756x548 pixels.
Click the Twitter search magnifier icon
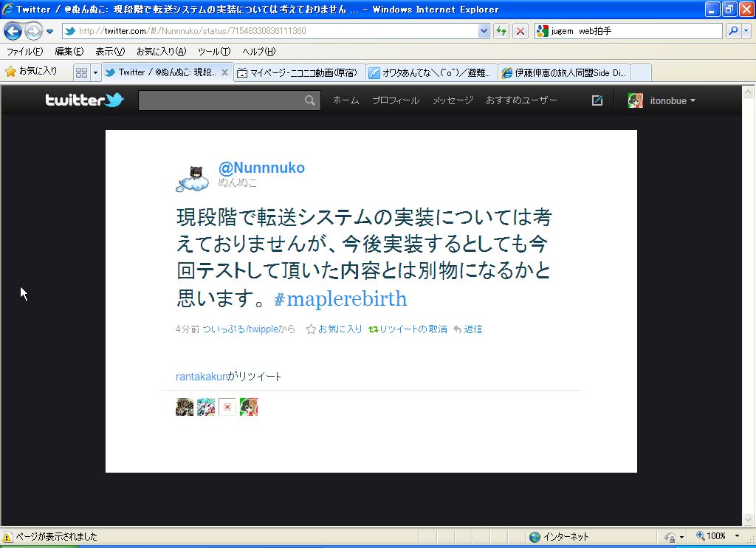[310, 100]
